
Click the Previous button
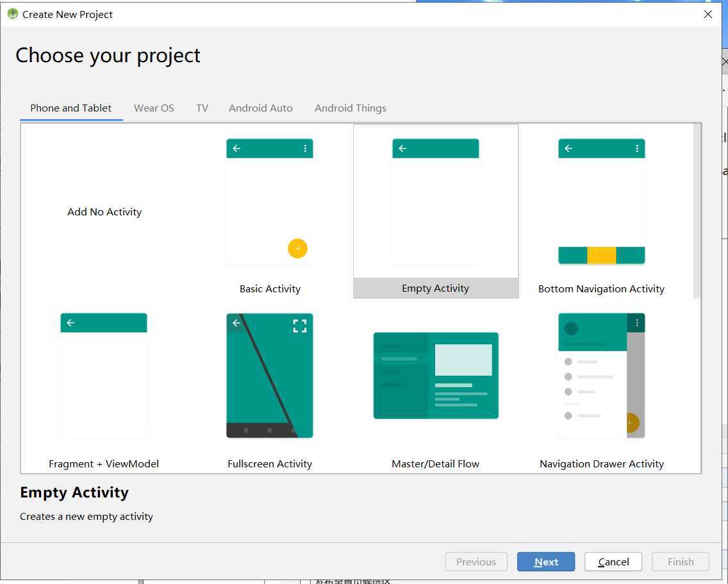tap(476, 562)
